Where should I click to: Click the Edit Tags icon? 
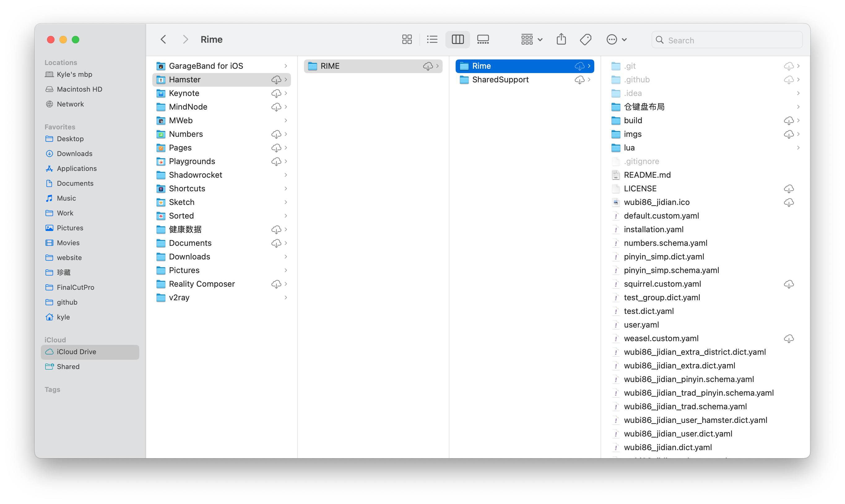(586, 39)
